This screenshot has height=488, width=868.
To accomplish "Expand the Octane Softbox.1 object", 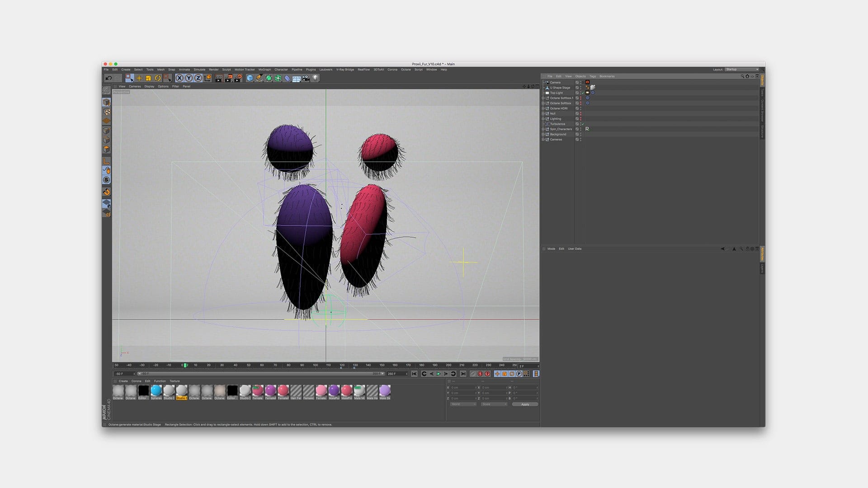I will pos(543,98).
